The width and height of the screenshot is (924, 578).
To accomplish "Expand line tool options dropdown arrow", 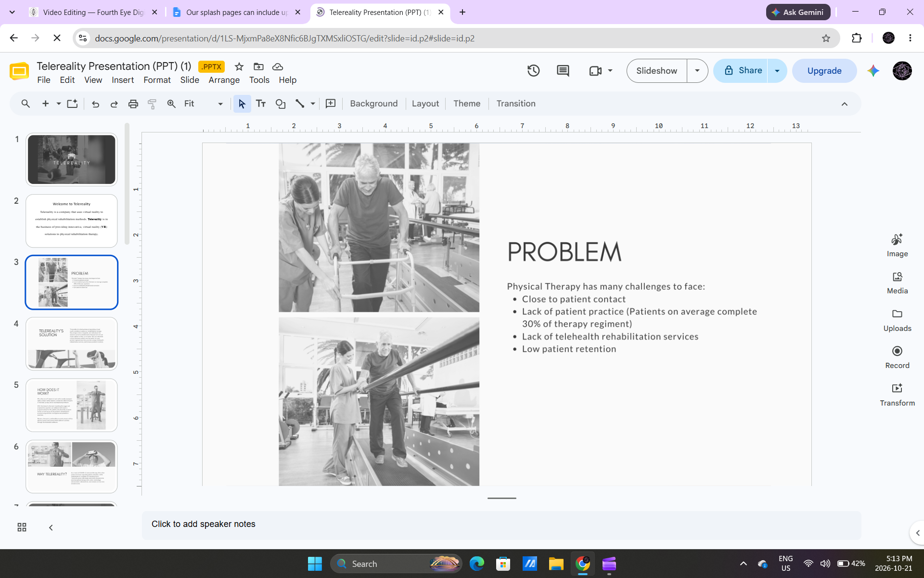I will (x=313, y=104).
